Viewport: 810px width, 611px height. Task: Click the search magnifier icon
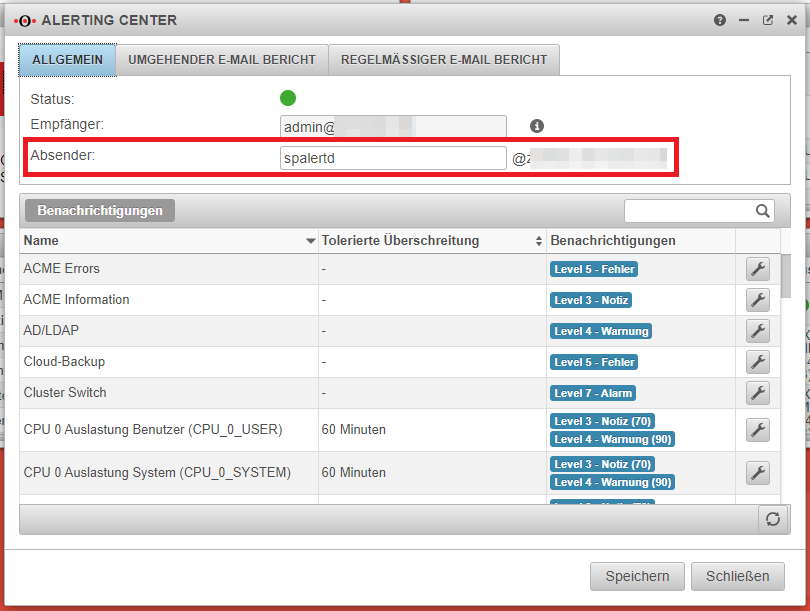point(763,211)
